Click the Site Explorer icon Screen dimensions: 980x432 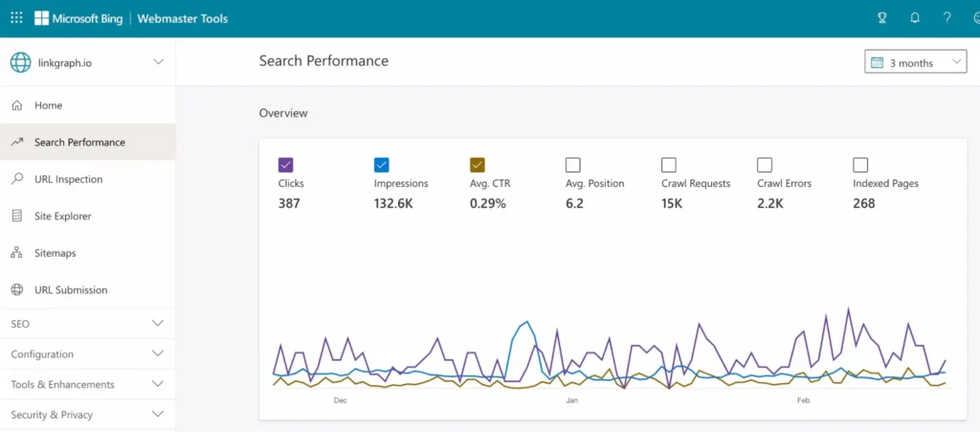[16, 216]
